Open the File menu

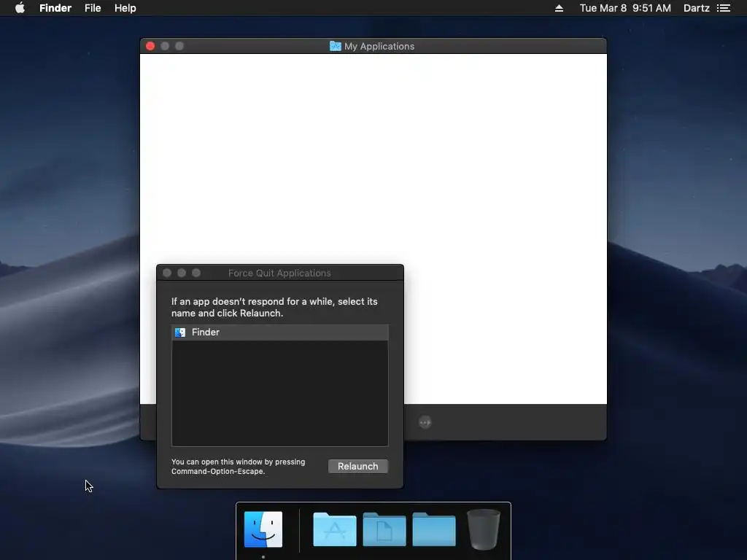click(x=93, y=8)
